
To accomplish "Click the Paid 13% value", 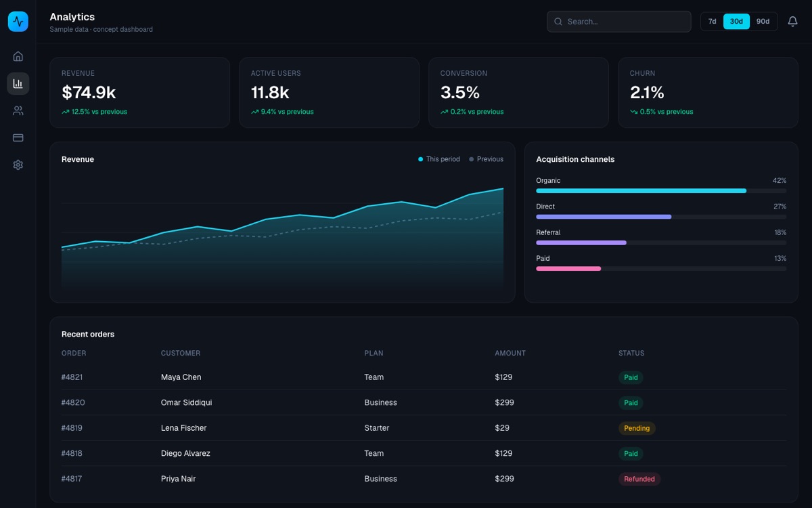I will pyautogui.click(x=780, y=259).
